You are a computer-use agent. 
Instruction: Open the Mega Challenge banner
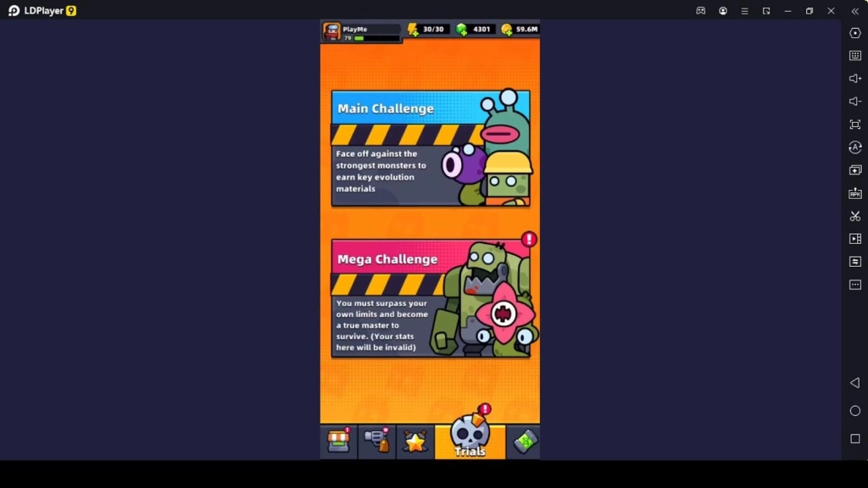[430, 298]
